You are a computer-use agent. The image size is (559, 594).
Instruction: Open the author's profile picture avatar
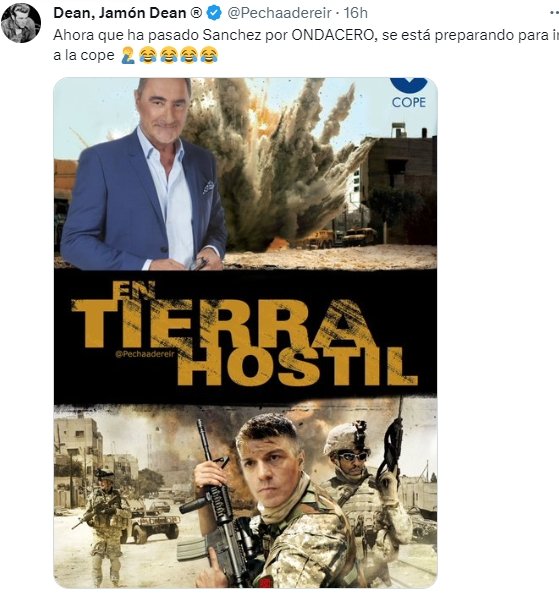(21, 23)
